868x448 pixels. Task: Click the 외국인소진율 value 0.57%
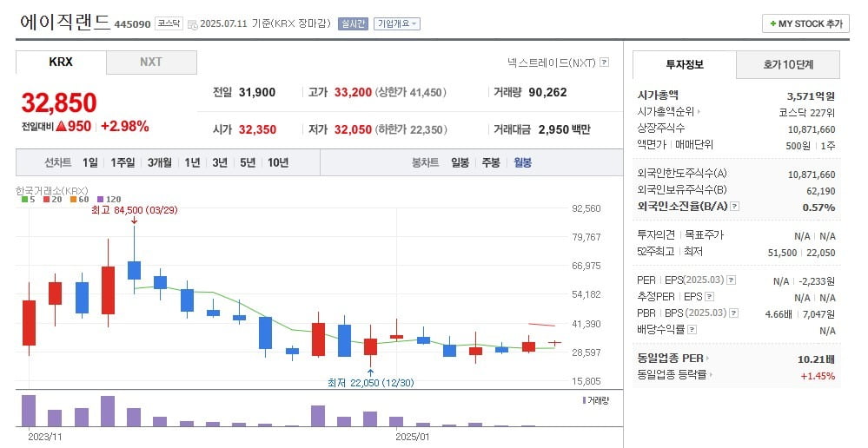[x=818, y=208]
